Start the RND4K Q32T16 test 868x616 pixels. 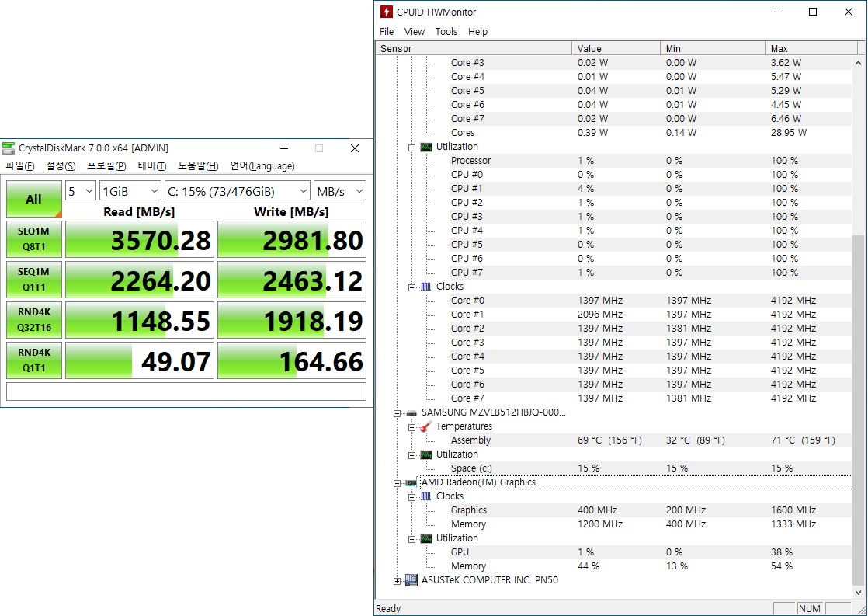(x=33, y=320)
